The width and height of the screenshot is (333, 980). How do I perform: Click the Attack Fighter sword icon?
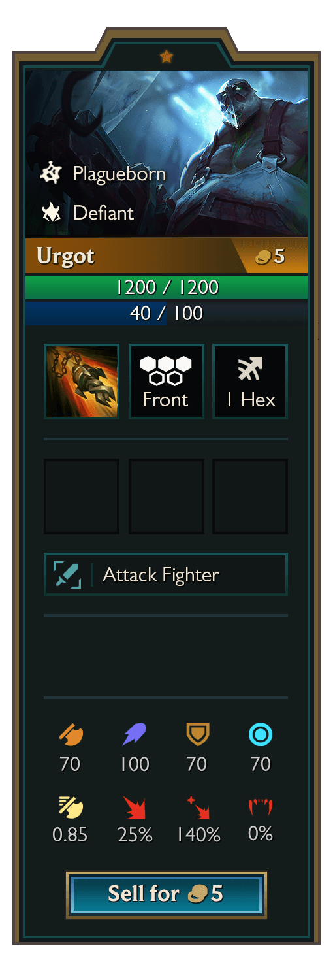click(x=67, y=575)
